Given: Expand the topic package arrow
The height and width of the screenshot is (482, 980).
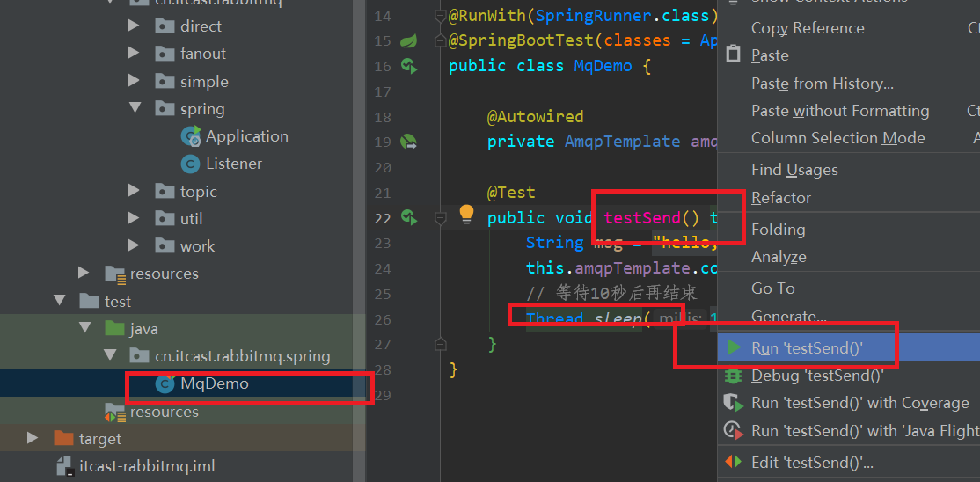Looking at the screenshot, I should [133, 191].
